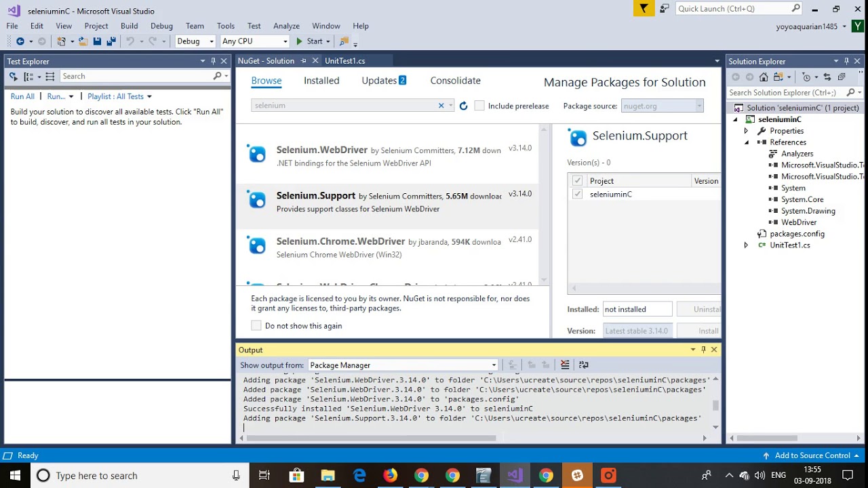
Task: Refresh the NuGet package list
Action: point(464,106)
